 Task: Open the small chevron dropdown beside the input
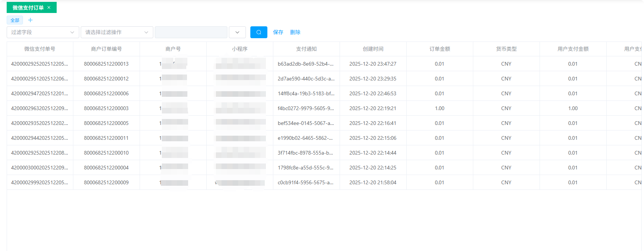[237, 32]
